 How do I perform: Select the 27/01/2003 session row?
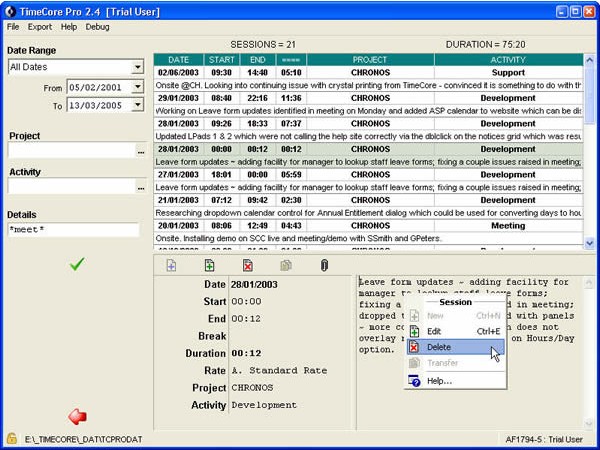pos(368,174)
